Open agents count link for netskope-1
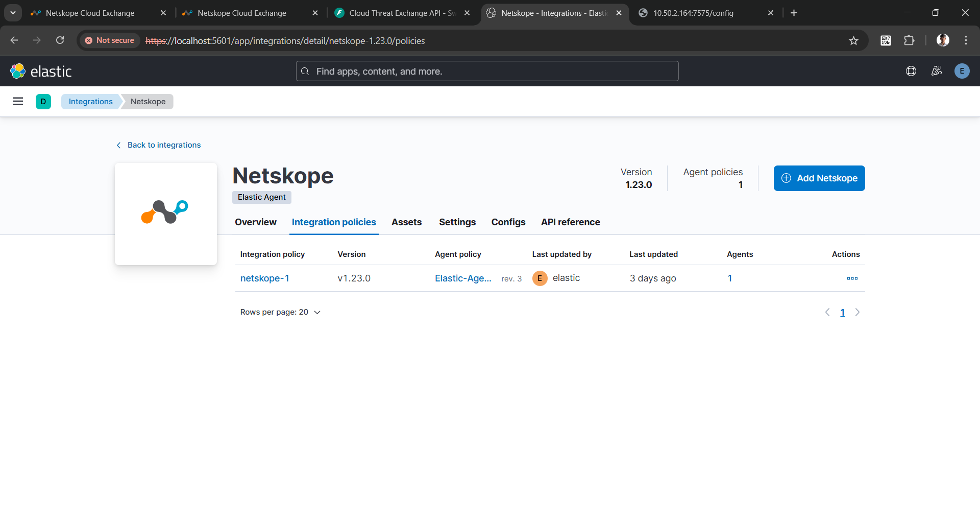980x521 pixels. click(730, 278)
